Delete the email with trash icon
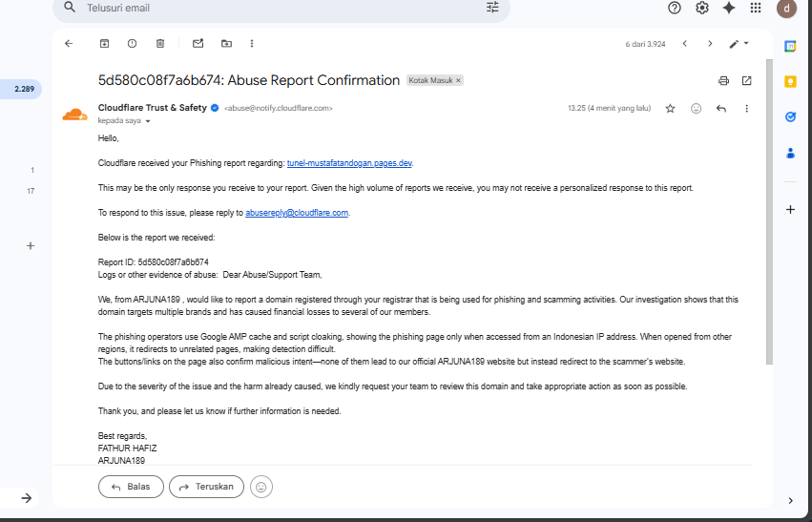Image resolution: width=812 pixels, height=522 pixels. (x=160, y=44)
